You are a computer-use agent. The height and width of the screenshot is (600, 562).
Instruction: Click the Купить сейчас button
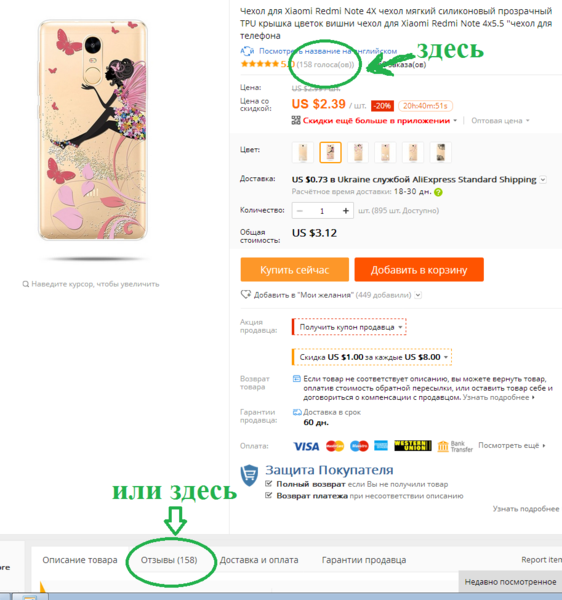[x=295, y=270]
